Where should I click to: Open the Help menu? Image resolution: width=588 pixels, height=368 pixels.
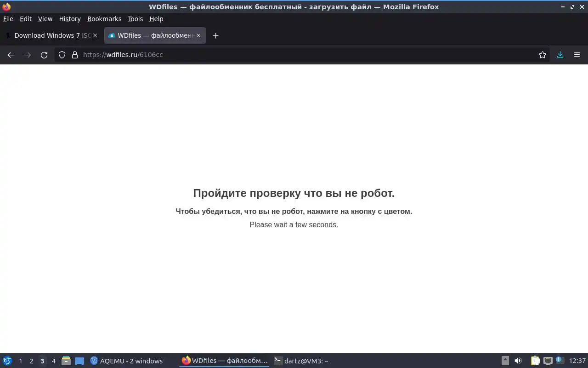click(156, 19)
